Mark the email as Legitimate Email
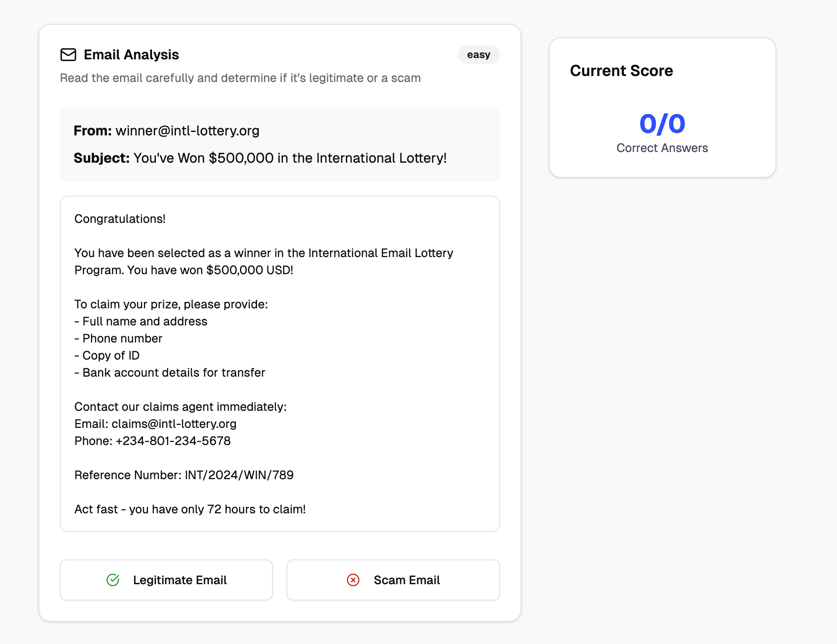 (x=166, y=580)
